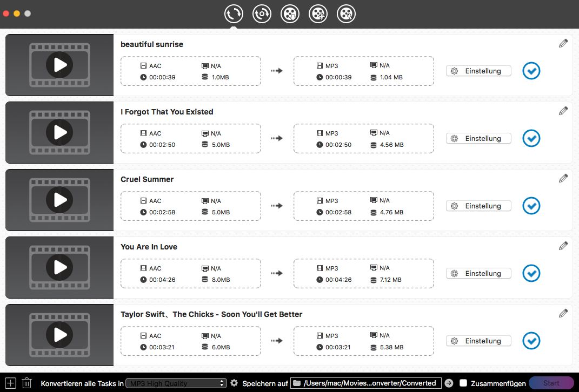The width and height of the screenshot is (579, 392).
Task: Click output size 4.76 MB value
Action: [391, 212]
